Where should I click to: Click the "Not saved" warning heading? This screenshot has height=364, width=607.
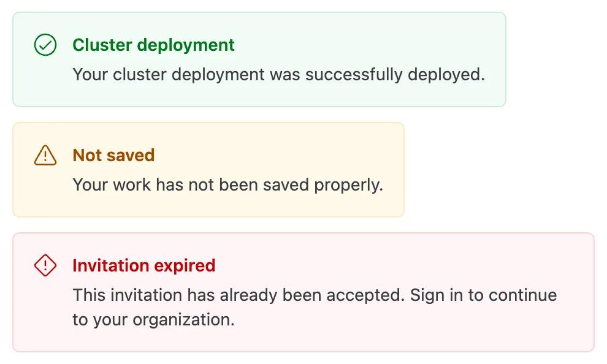(113, 155)
